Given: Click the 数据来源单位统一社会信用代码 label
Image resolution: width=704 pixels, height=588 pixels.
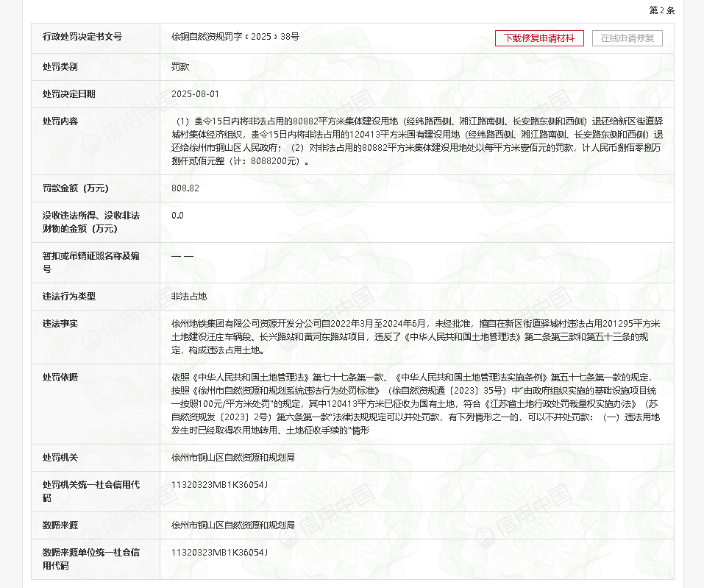Looking at the screenshot, I should [91, 559].
